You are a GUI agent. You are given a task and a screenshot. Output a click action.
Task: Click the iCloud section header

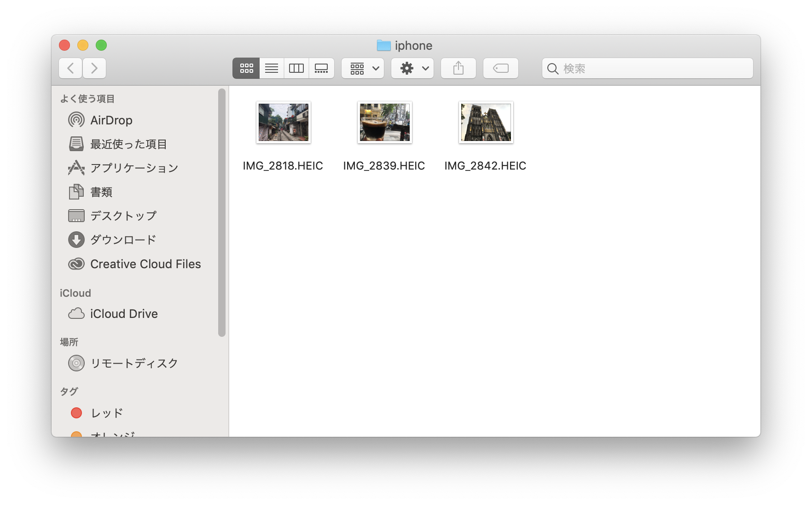coord(75,293)
